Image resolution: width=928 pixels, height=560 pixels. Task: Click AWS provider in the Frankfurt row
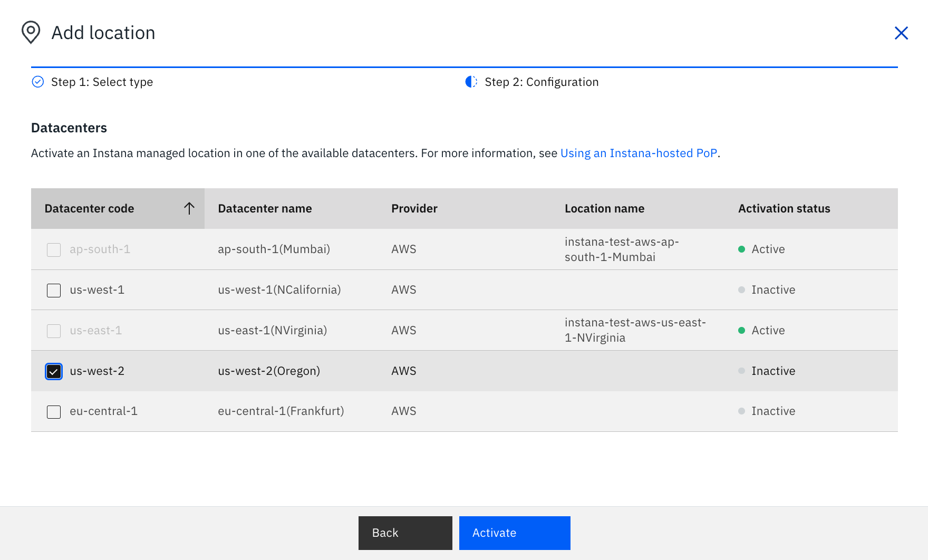(404, 411)
